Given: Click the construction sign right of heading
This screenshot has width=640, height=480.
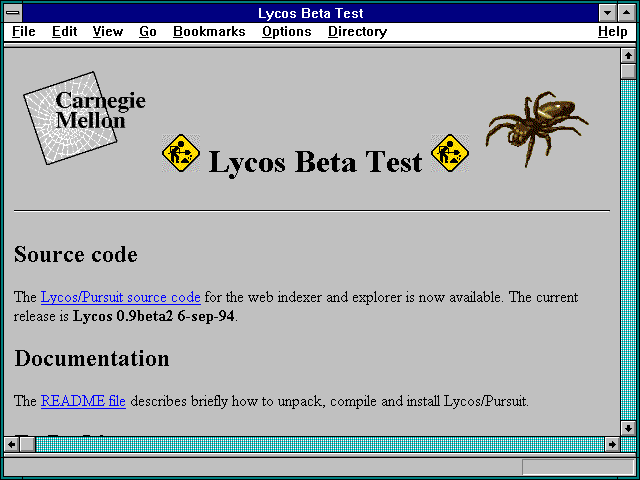Looking at the screenshot, I should tap(450, 153).
